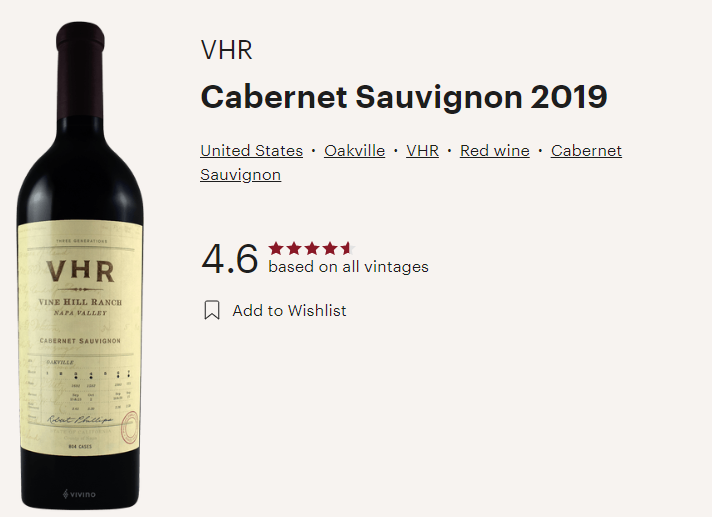Click the VHR label on the bottle
The width and height of the screenshot is (712, 517).
tap(80, 271)
